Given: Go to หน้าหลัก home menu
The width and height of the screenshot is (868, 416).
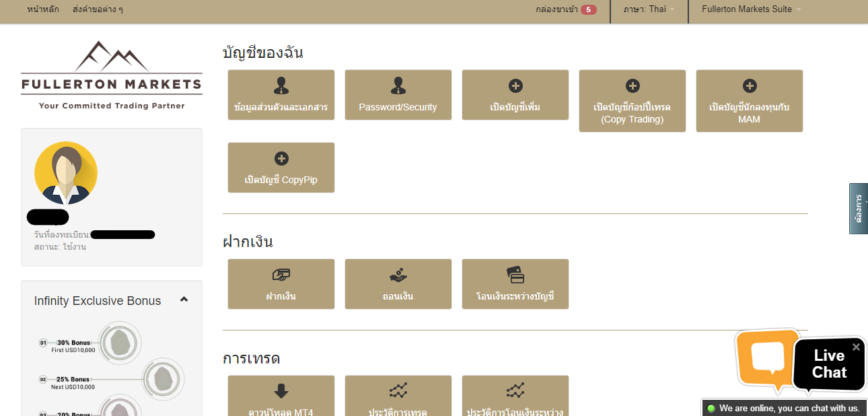Looking at the screenshot, I should point(43,9).
